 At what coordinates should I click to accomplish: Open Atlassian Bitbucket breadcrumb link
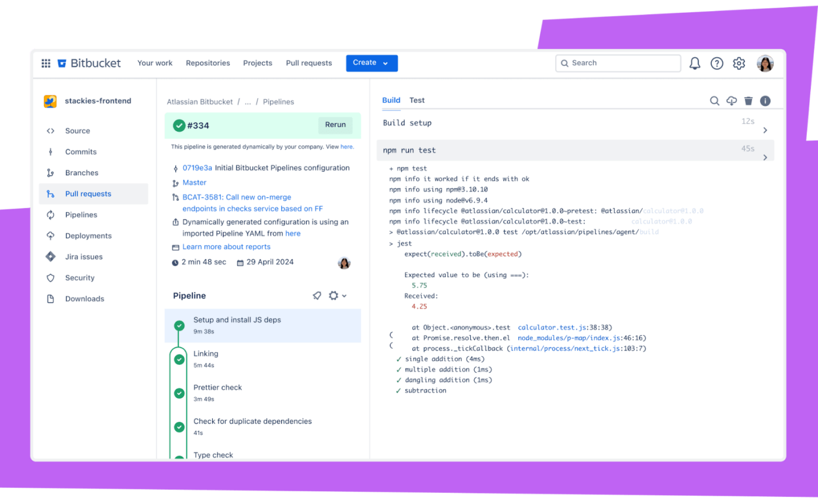tap(200, 102)
